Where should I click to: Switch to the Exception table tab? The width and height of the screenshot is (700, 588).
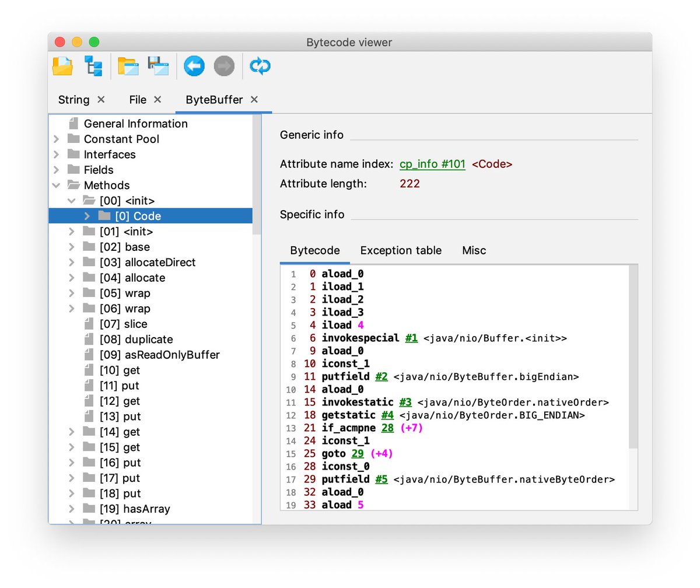(x=401, y=250)
